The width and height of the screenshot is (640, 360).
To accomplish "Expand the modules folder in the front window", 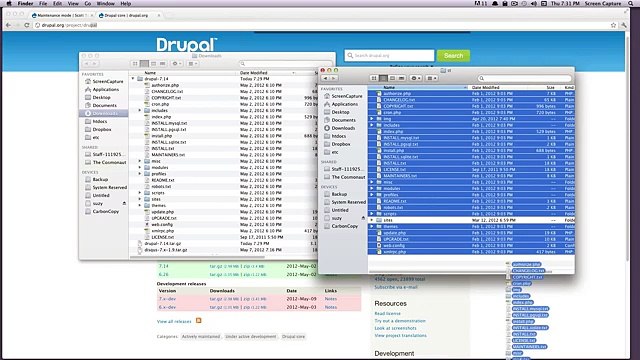I will [x=372, y=188].
